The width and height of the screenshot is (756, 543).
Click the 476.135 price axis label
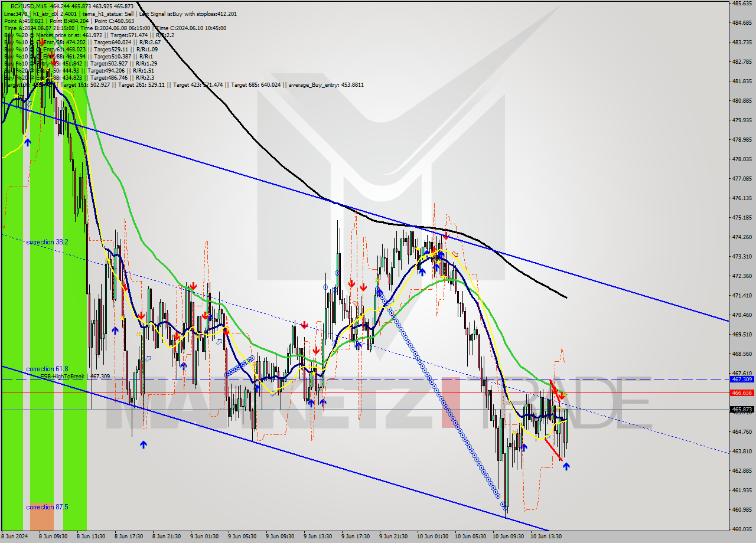point(742,198)
